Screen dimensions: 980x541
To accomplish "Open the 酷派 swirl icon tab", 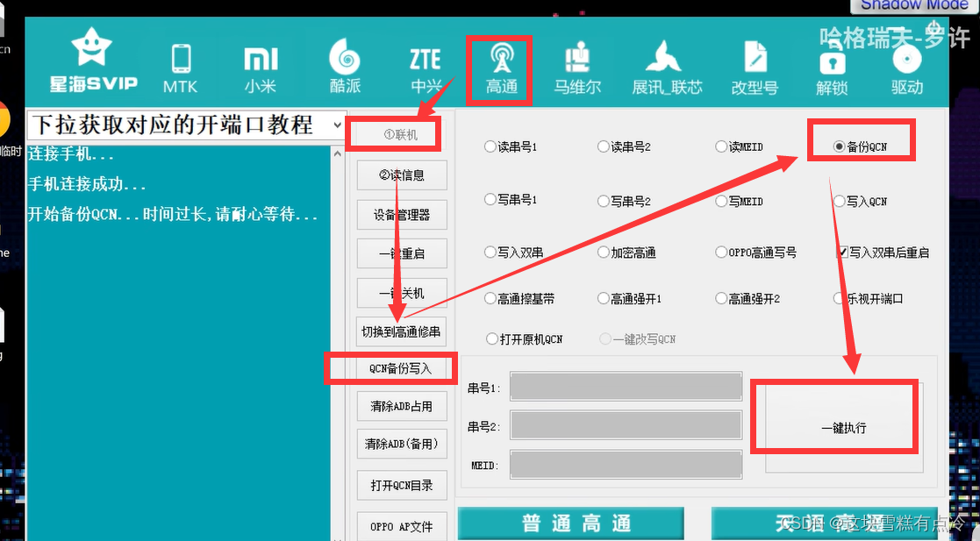I will [345, 67].
